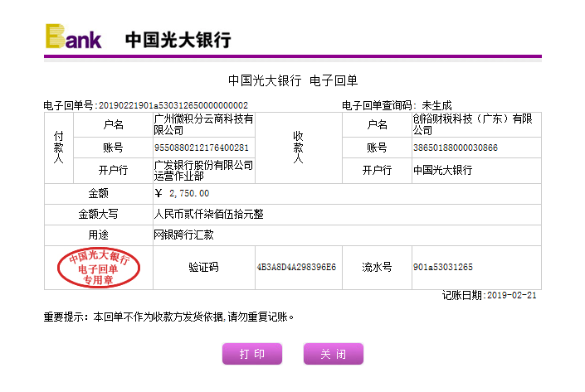
Task: Click the 付款人 vertical label
Action: click(x=59, y=148)
